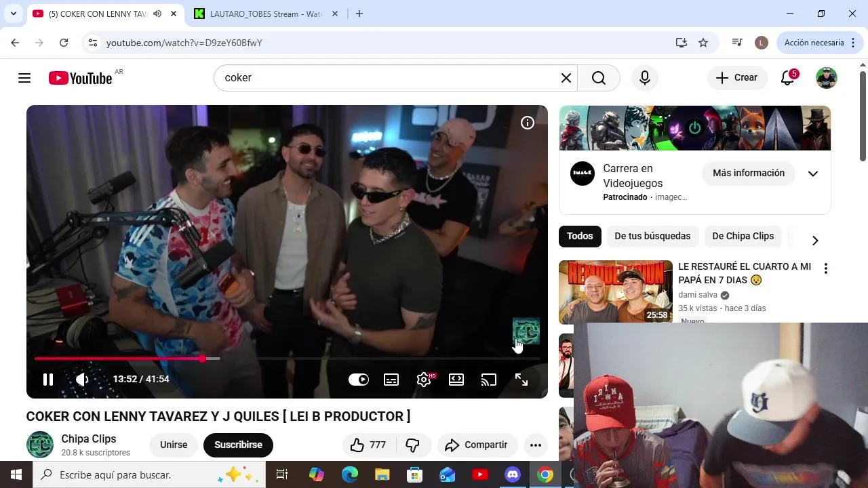Seek on the red video progress bar
The height and width of the screenshot is (488, 868).
287,359
